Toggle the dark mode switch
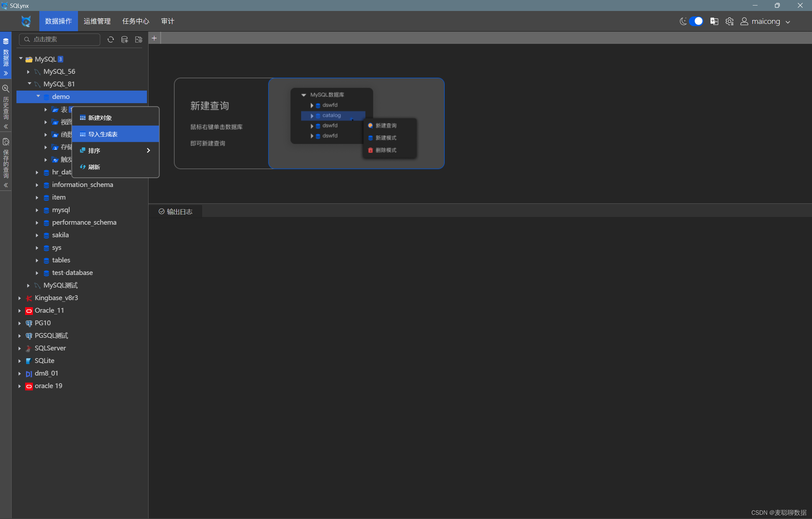 [696, 21]
